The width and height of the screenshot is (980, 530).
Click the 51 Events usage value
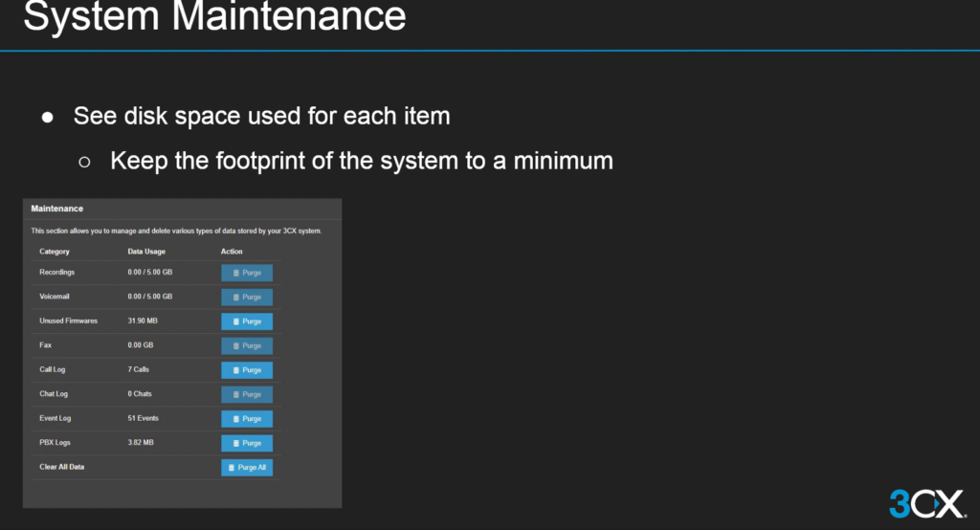(x=143, y=419)
